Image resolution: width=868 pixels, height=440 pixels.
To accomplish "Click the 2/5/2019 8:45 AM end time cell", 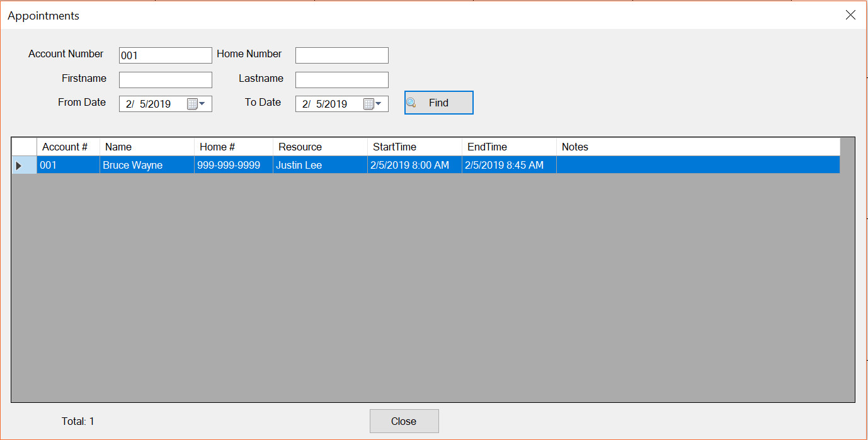I will pos(509,165).
